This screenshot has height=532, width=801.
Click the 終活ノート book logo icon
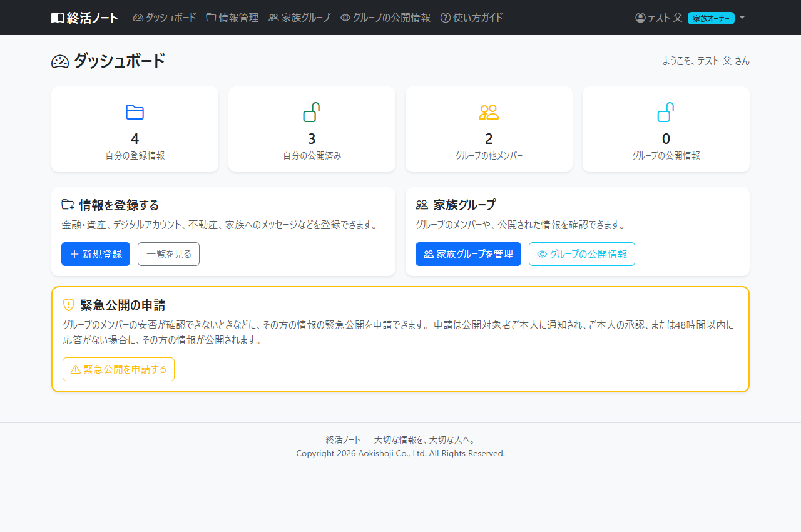58,18
